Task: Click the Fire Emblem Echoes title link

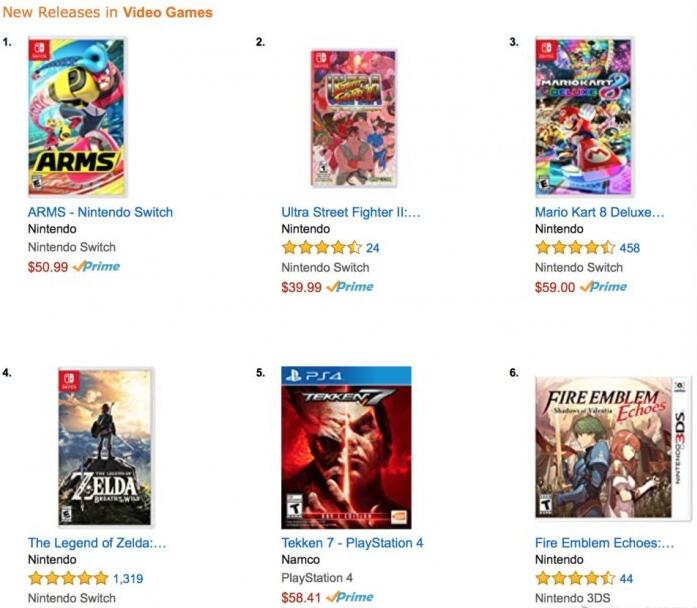Action: [605, 543]
